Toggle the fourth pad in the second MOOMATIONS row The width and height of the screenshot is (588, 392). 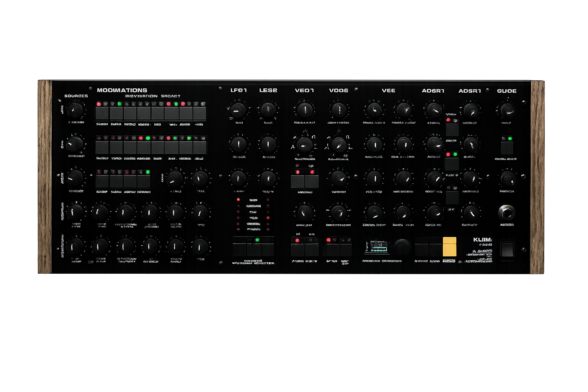(x=144, y=147)
